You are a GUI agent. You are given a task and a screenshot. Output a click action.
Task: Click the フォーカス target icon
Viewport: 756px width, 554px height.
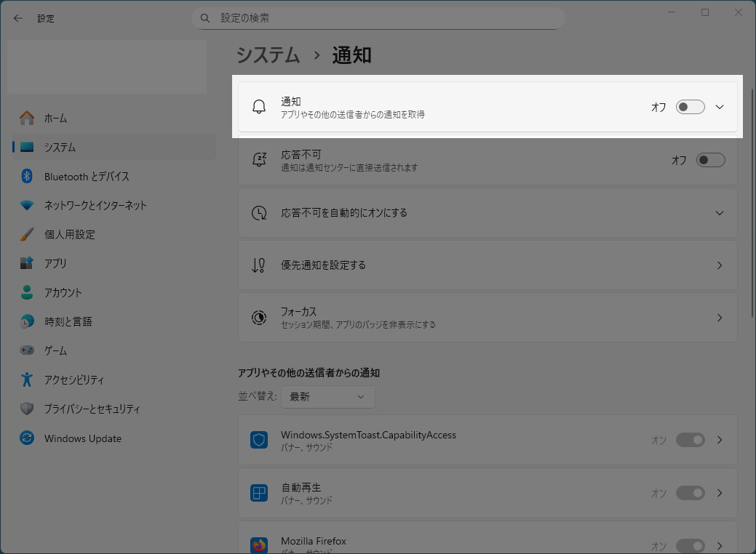[259, 318]
